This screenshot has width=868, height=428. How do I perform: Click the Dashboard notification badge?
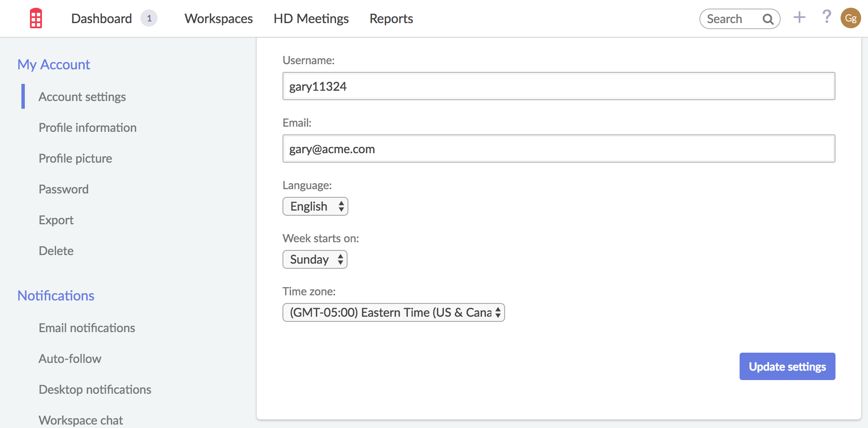(x=149, y=18)
